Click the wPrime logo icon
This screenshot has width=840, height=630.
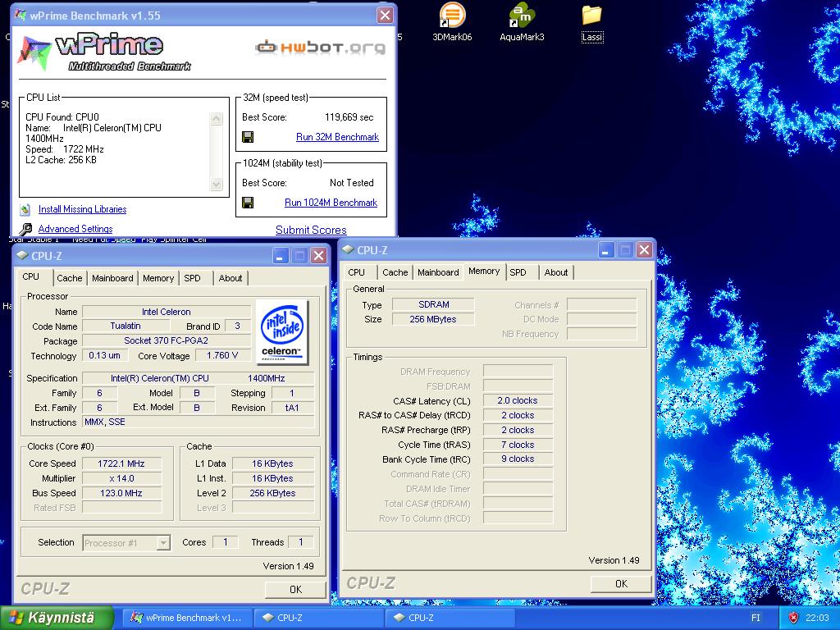point(34,52)
